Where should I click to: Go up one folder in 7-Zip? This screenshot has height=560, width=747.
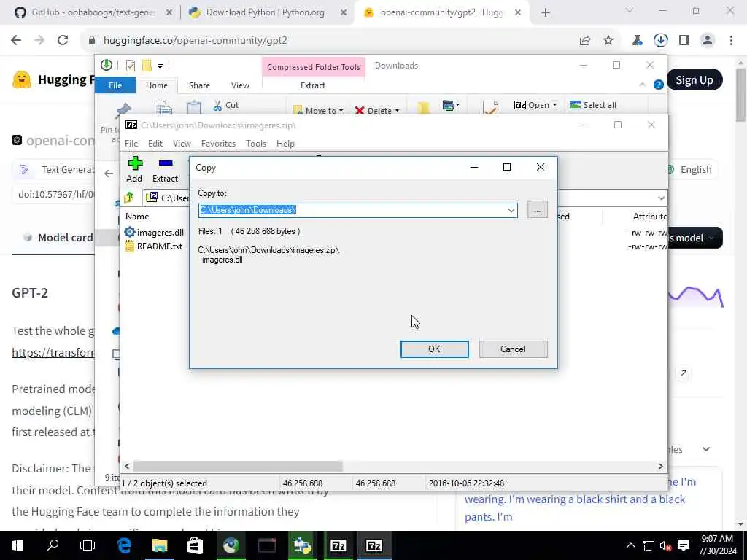(x=129, y=198)
